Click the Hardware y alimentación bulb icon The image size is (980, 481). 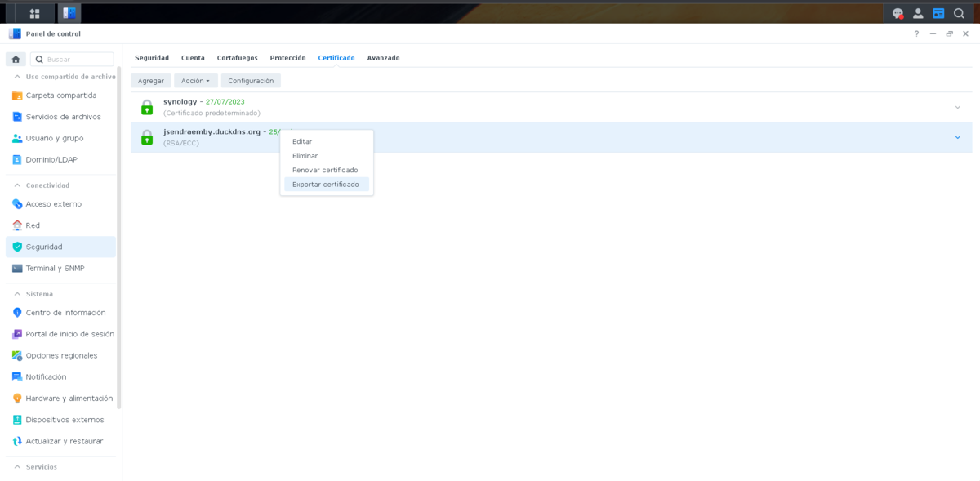[x=17, y=399]
